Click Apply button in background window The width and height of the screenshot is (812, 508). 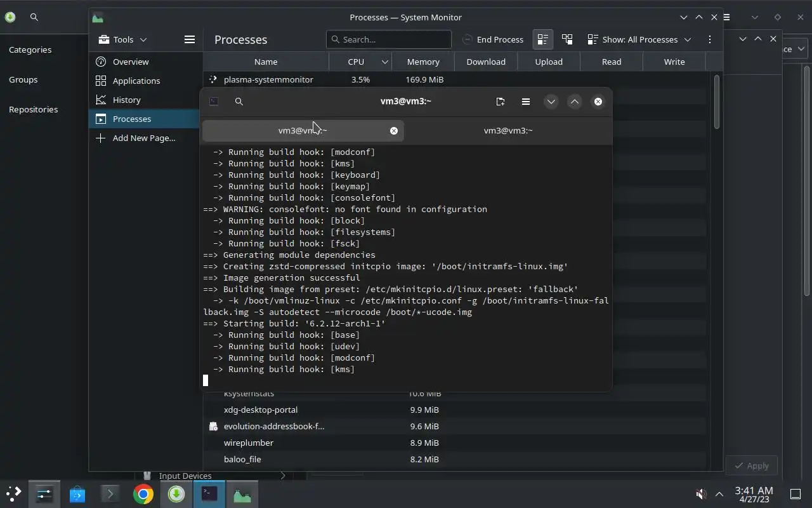click(x=752, y=465)
